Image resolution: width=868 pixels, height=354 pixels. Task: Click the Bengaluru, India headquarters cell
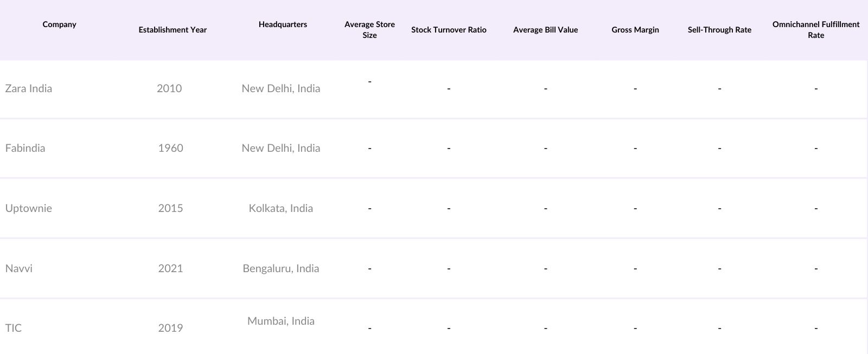point(280,268)
